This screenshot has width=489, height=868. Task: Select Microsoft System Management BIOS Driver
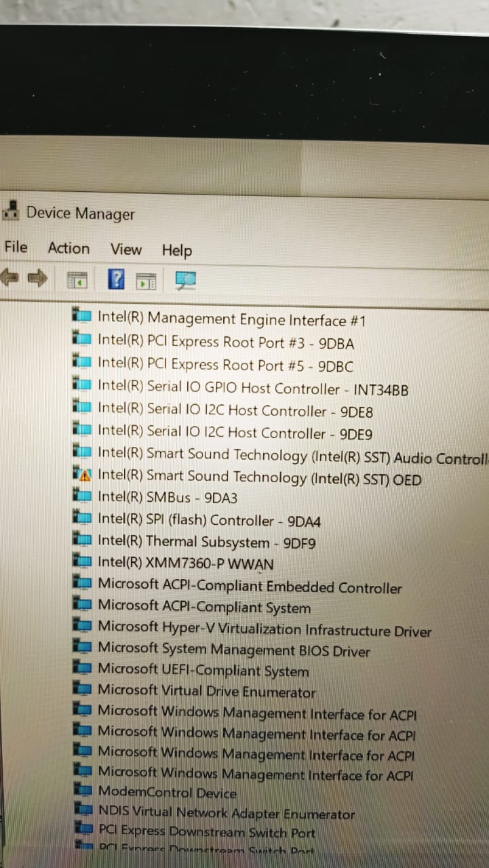234,650
